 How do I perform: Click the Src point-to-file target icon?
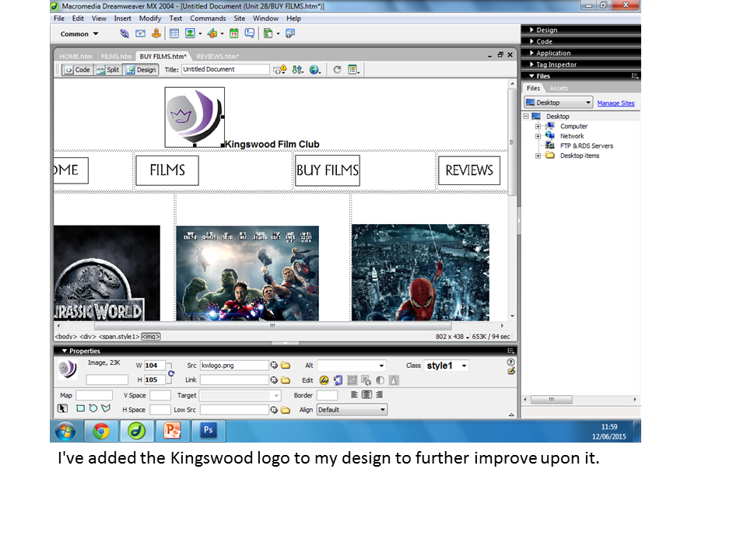274,366
